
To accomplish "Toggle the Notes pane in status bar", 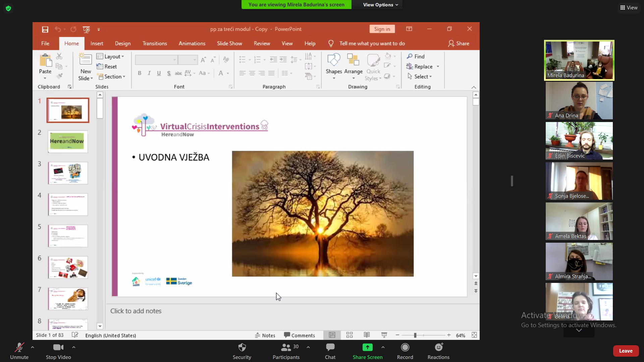I will [x=265, y=335].
